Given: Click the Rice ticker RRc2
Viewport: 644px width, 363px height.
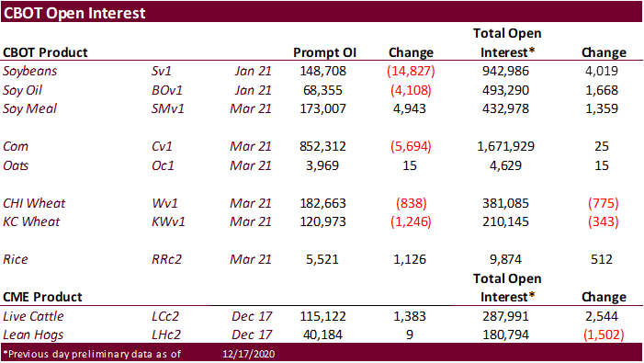Looking at the screenshot, I should click(x=166, y=259).
